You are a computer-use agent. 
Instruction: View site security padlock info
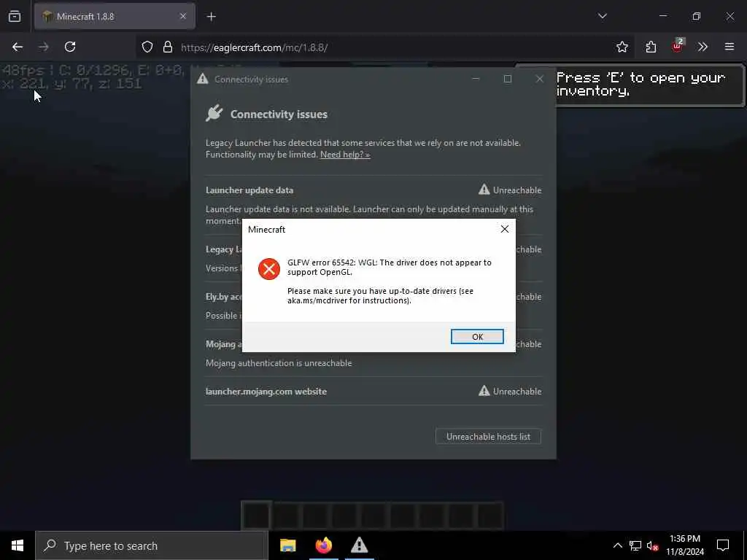(x=167, y=47)
